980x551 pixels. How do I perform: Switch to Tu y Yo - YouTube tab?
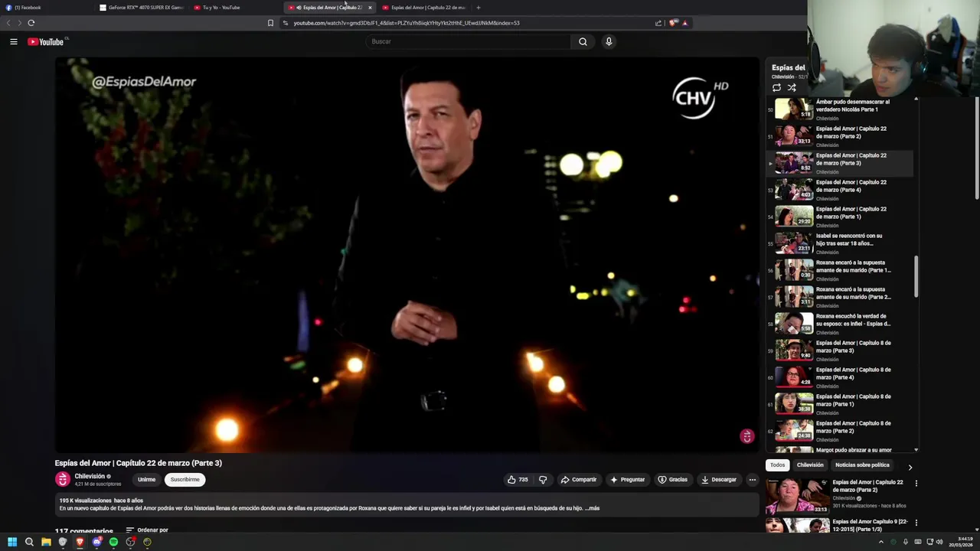click(236, 8)
